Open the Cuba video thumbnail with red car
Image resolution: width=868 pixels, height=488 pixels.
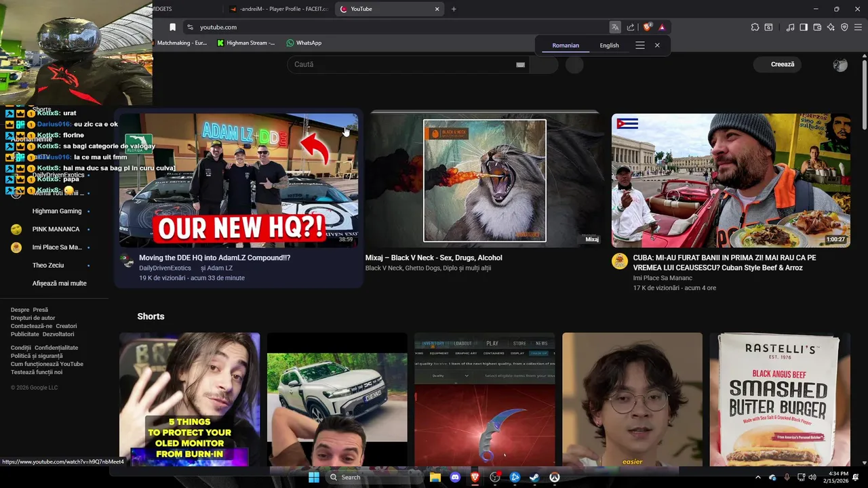[x=731, y=180]
